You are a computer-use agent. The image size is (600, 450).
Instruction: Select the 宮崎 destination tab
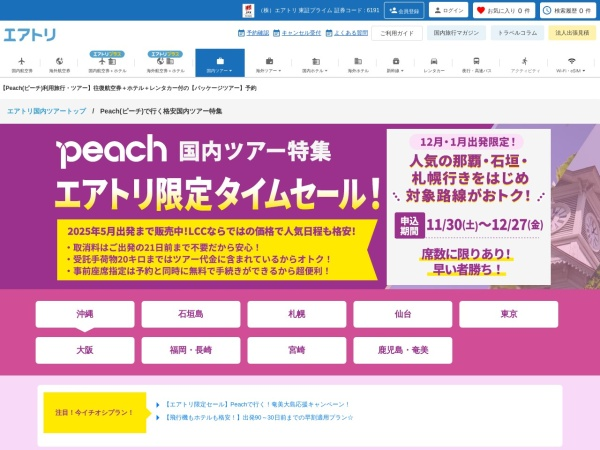[x=297, y=350]
